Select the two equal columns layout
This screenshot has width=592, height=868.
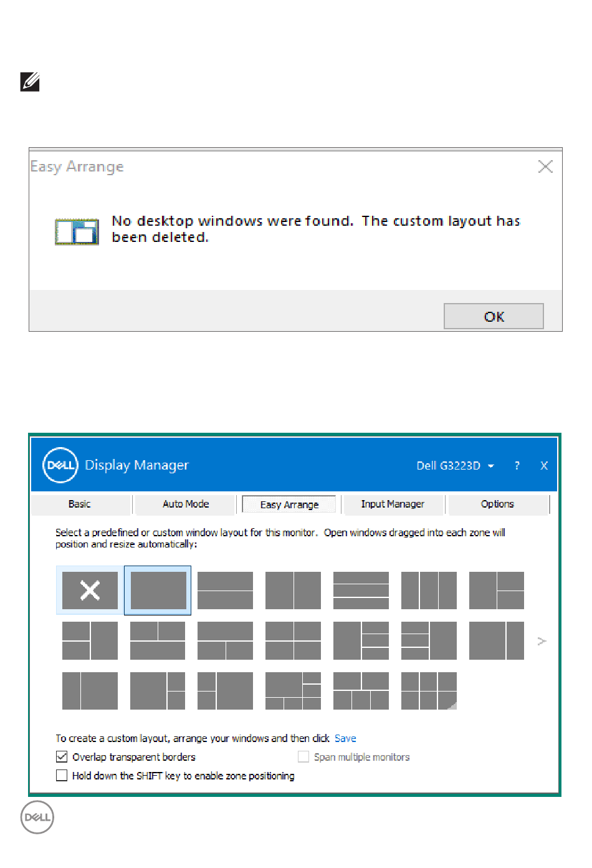[x=293, y=590]
